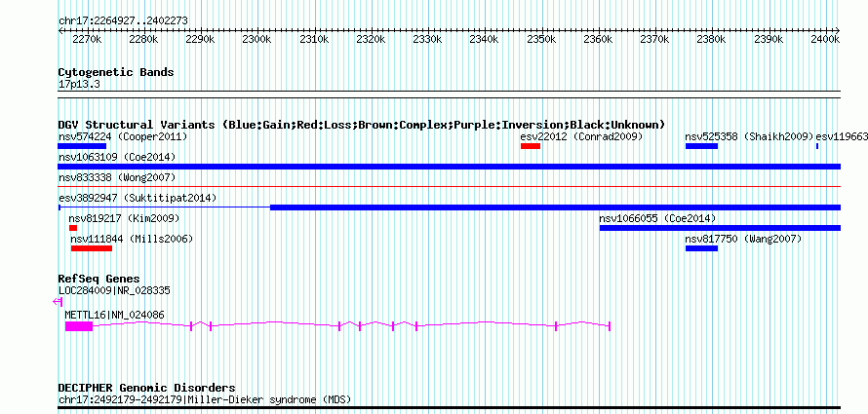This screenshot has height=414, width=868.
Task: Click the 2270k ruler tick label
Action: click(87, 40)
